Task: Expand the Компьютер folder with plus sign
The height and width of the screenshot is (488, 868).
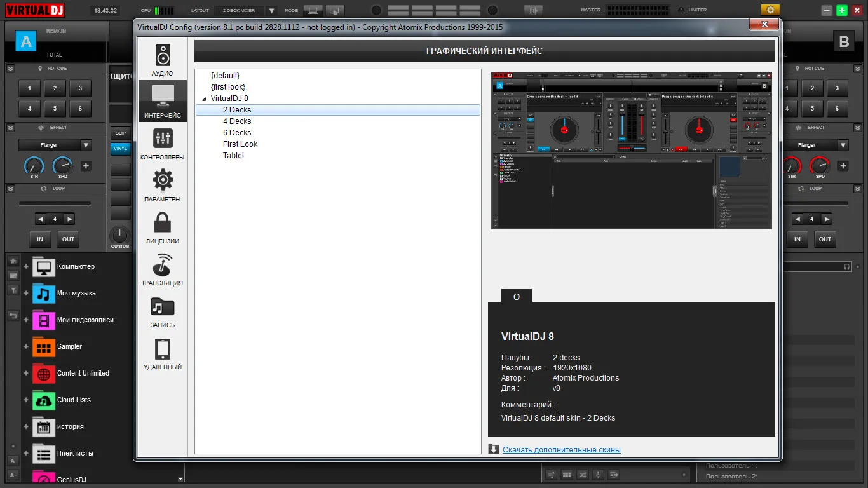Action: pyautogui.click(x=26, y=267)
